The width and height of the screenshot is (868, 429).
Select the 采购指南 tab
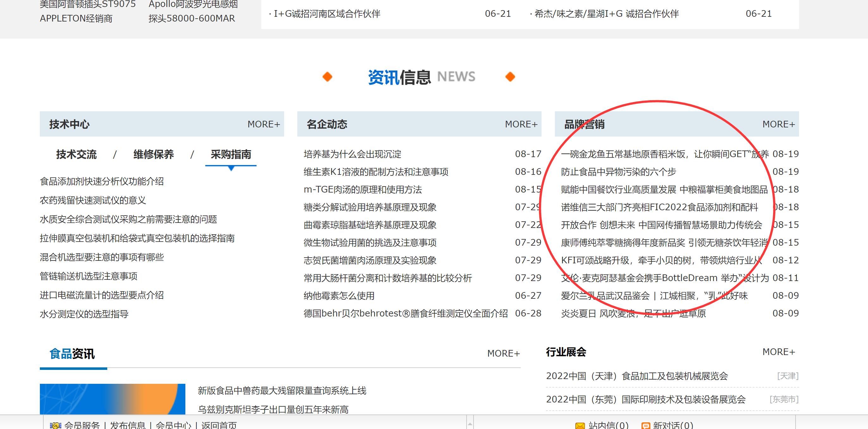point(231,154)
